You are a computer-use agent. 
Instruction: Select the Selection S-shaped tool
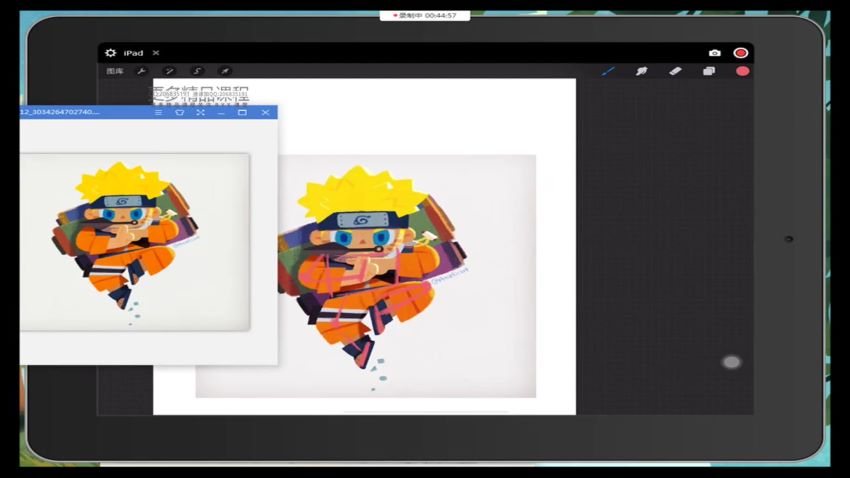(197, 71)
